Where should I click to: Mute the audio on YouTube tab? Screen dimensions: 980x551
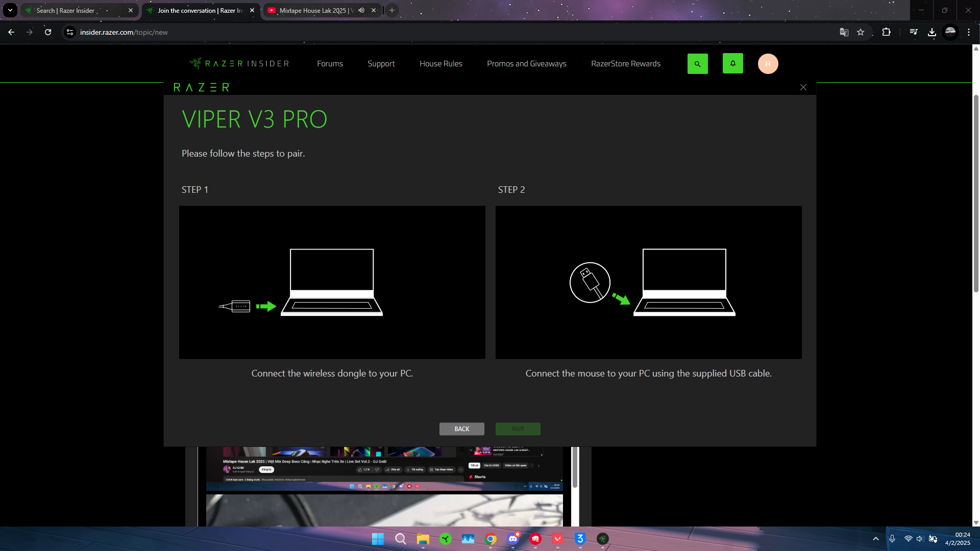(361, 10)
